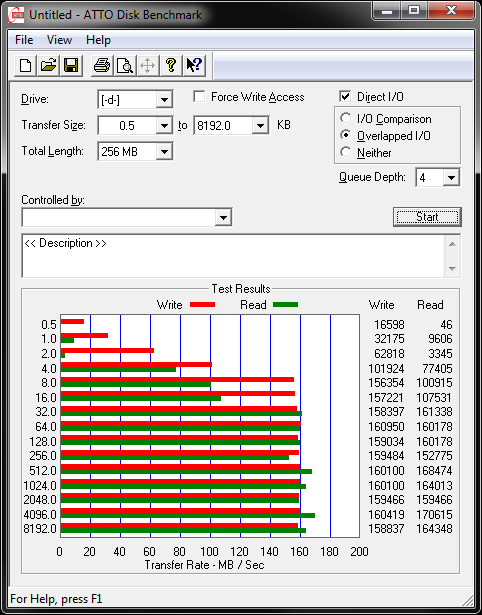Click the 4096.0 transfer size row label
This screenshot has width=482, height=615.
point(40,514)
